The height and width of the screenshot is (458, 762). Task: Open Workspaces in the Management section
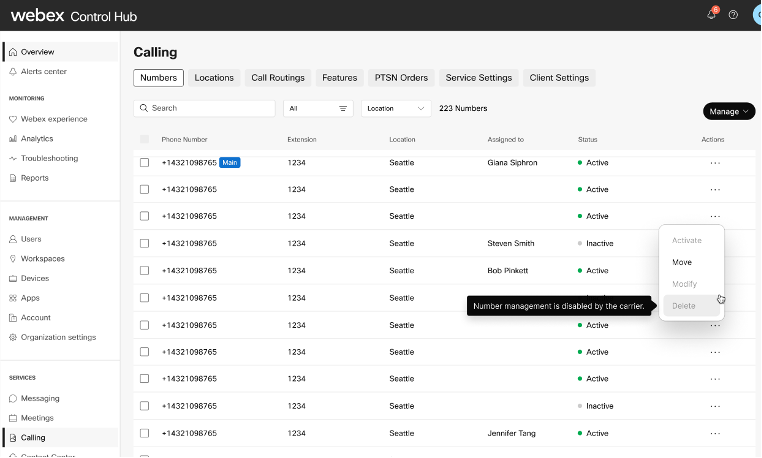(42, 258)
